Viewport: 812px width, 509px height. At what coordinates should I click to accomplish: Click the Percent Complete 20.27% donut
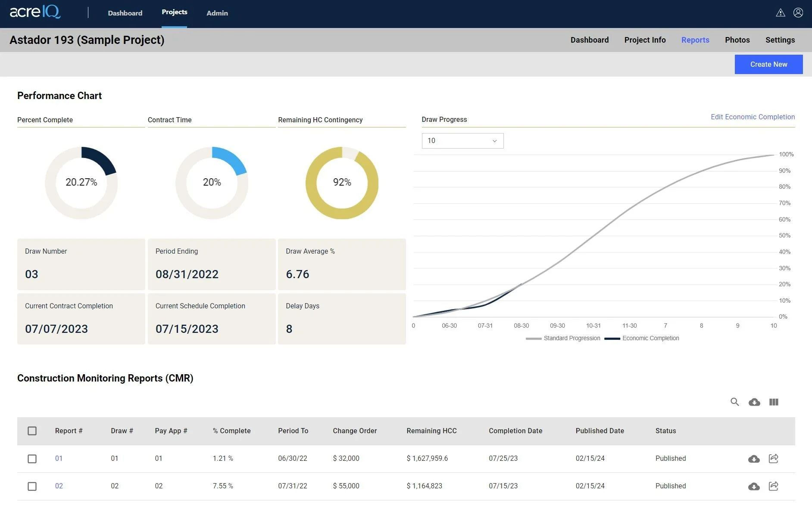click(81, 183)
